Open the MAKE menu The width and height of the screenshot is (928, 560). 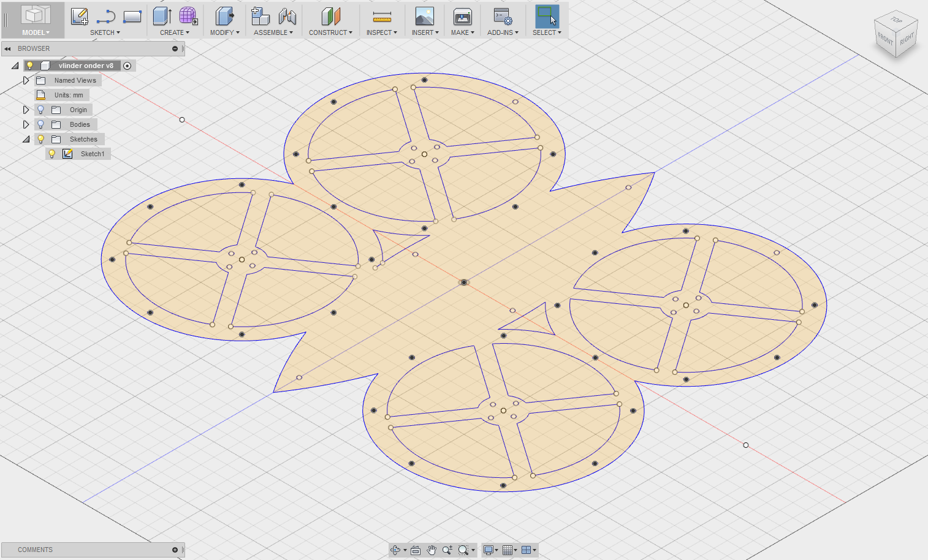coord(462,32)
